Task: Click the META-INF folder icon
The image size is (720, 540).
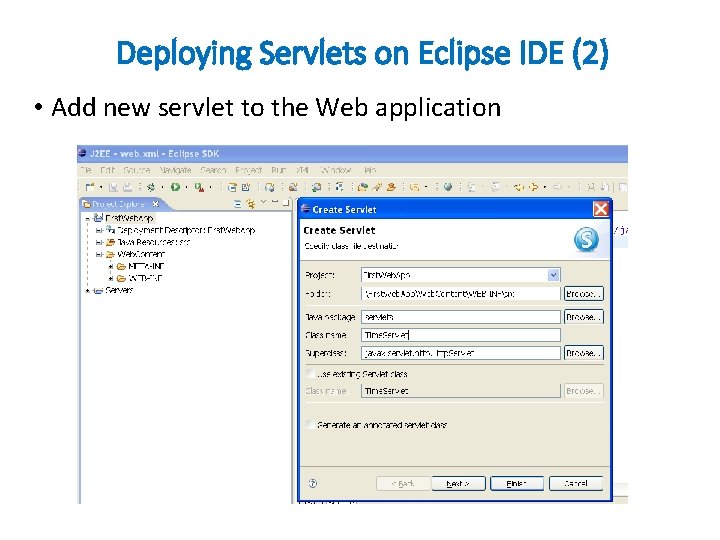Action: [121, 266]
